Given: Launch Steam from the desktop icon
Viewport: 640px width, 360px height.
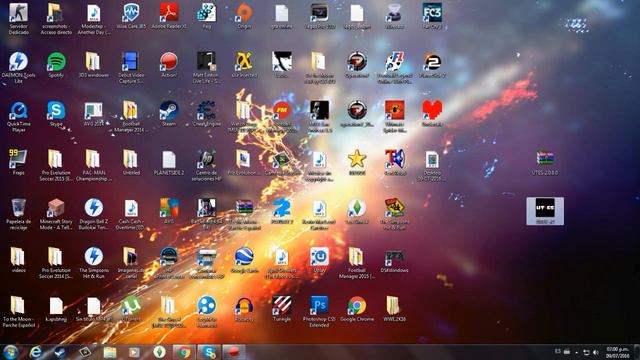Looking at the screenshot, I should tap(169, 113).
